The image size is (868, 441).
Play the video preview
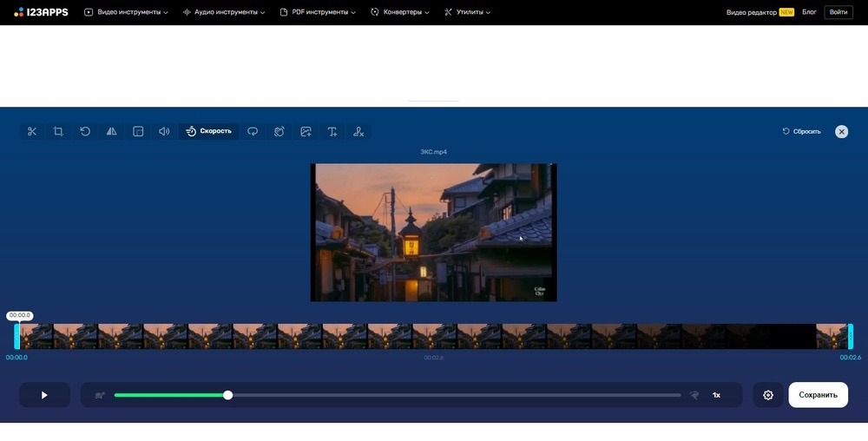[x=44, y=395]
